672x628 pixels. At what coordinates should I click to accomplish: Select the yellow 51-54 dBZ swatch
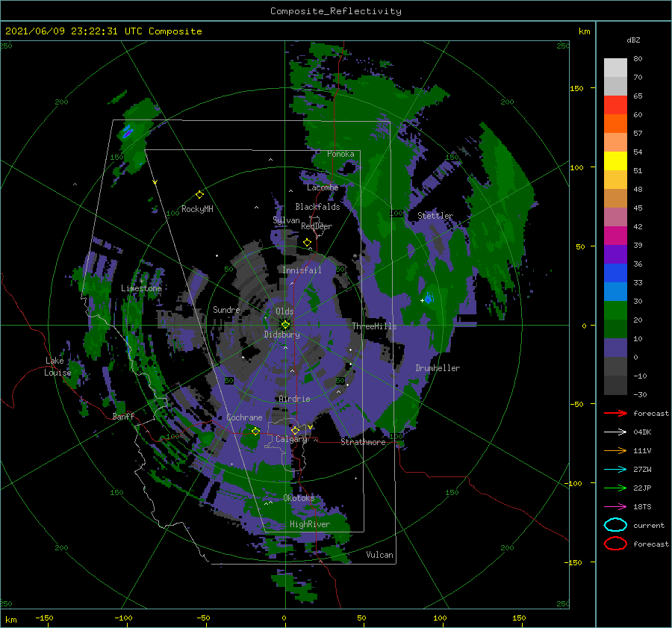coord(615,161)
